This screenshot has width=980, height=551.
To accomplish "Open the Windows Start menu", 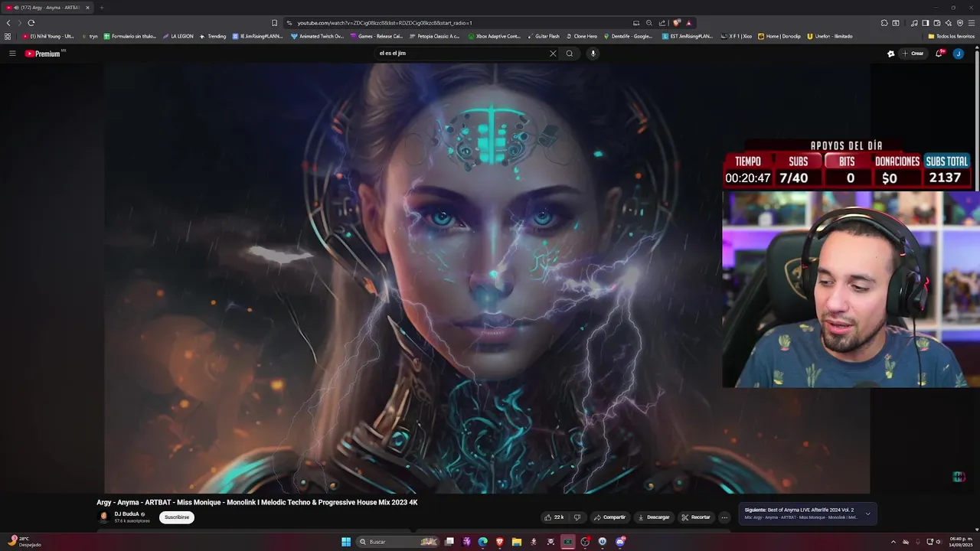I will click(346, 542).
